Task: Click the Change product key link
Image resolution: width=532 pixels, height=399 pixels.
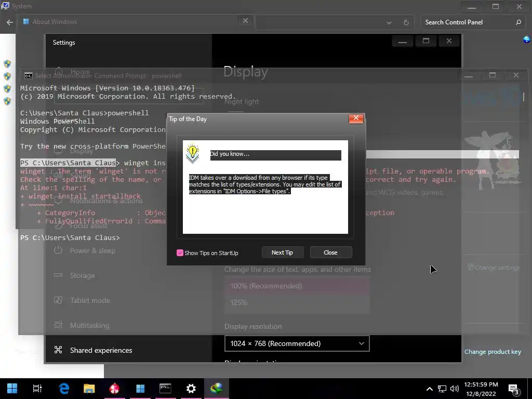Action: point(493,352)
